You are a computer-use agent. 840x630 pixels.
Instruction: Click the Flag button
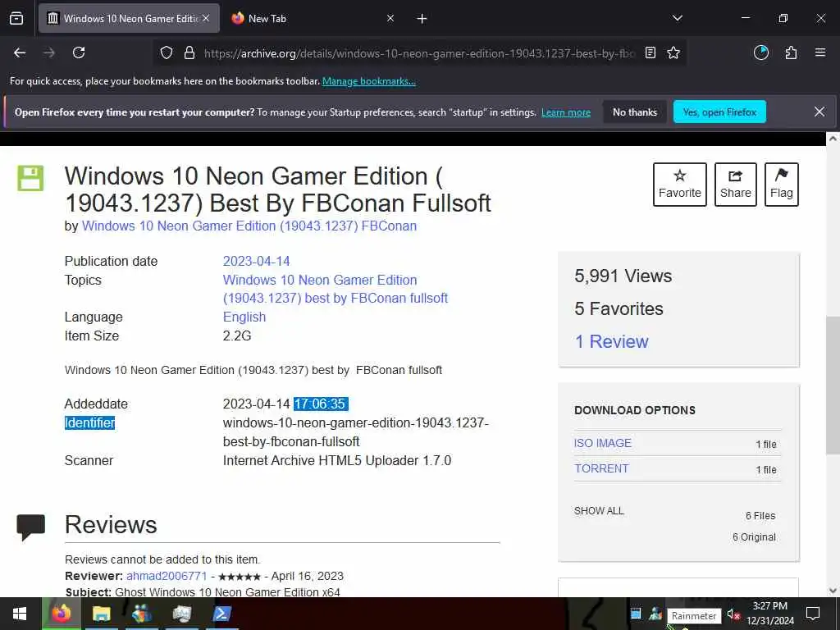click(781, 185)
